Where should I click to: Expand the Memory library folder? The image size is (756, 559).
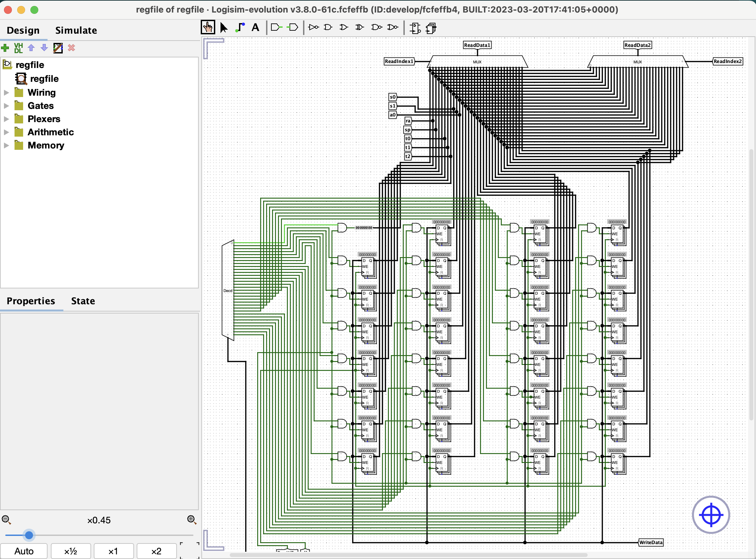(x=6, y=145)
